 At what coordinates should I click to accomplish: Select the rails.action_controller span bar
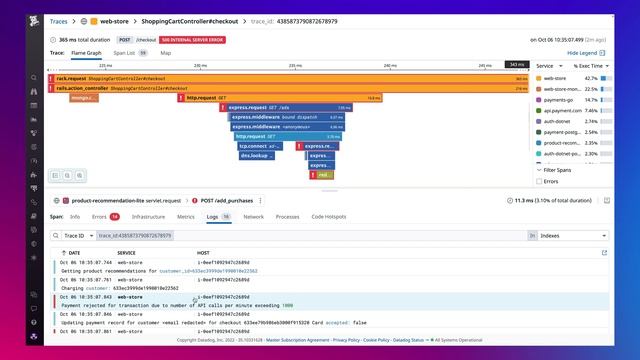288,88
